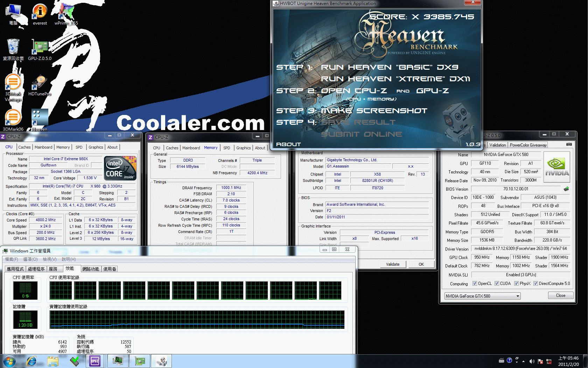Image resolution: width=588 pixels, height=368 pixels.
Task: Open the PowerColor Giveaway tab
Action: coord(528,145)
